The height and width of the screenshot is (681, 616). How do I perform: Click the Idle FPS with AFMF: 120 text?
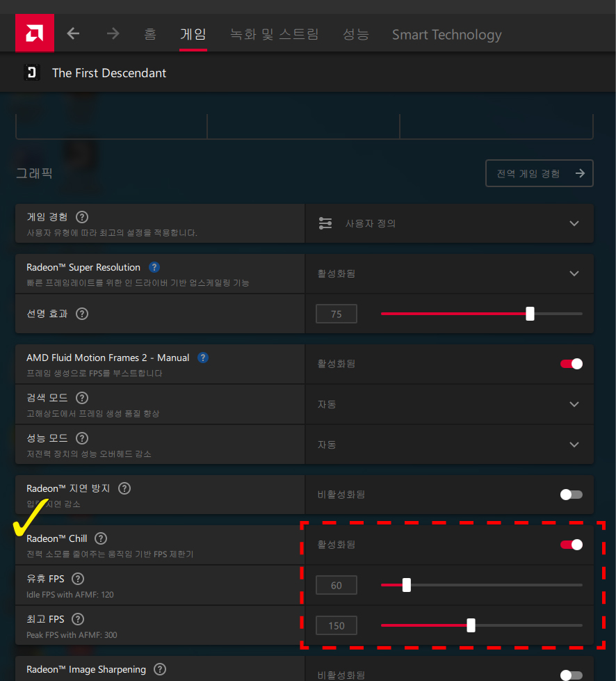(70, 595)
